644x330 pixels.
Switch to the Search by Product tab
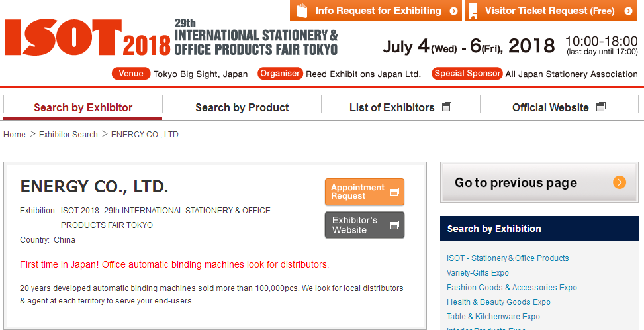point(242,107)
